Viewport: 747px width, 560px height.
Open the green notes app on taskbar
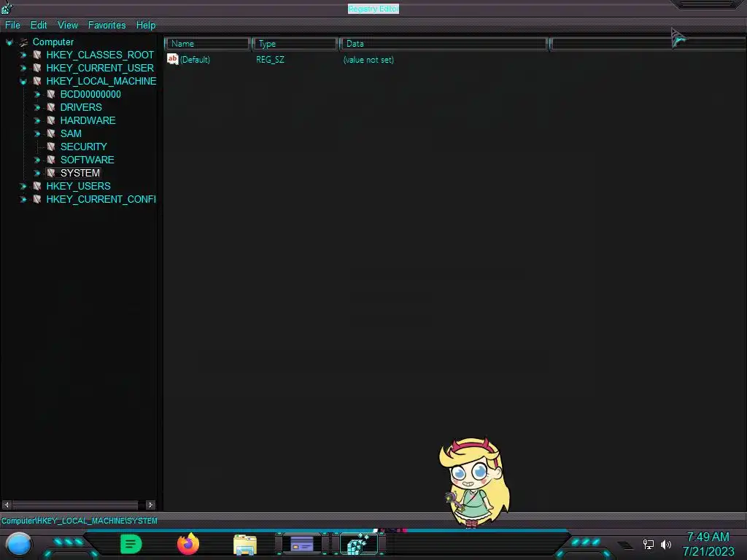tap(131, 544)
